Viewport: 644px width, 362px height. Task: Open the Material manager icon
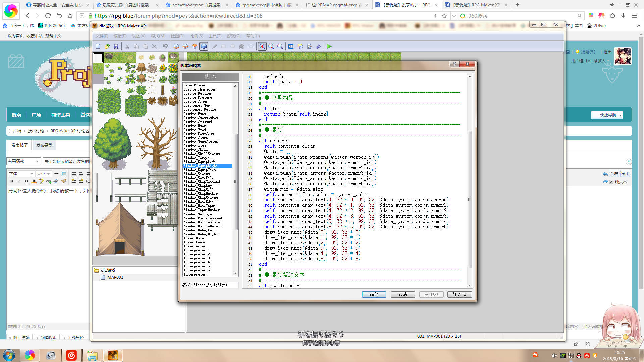pos(300,46)
